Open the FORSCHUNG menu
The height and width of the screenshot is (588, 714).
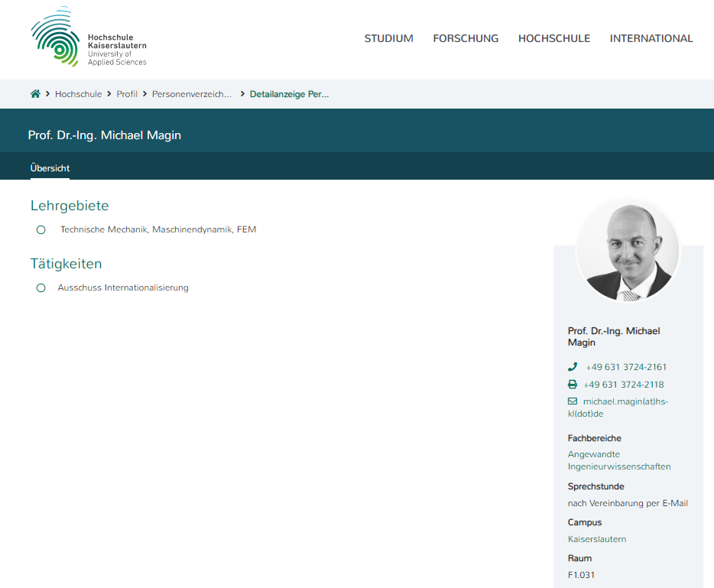466,38
